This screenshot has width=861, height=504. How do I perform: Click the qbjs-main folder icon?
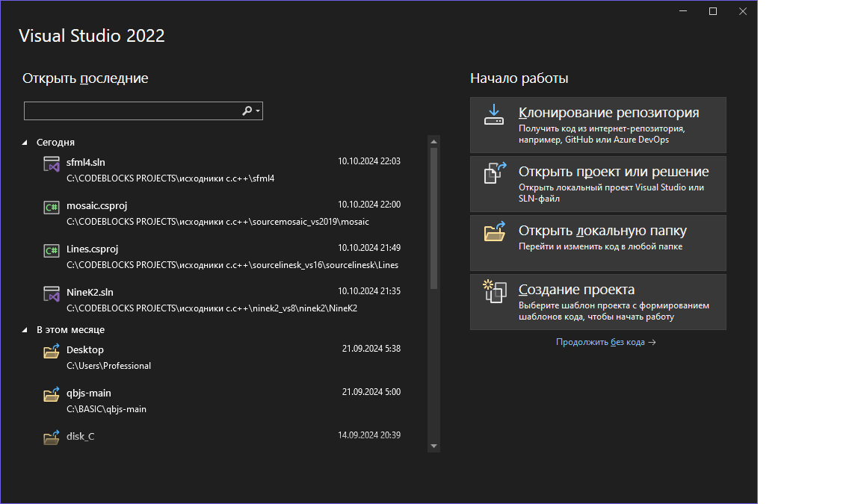click(x=52, y=394)
